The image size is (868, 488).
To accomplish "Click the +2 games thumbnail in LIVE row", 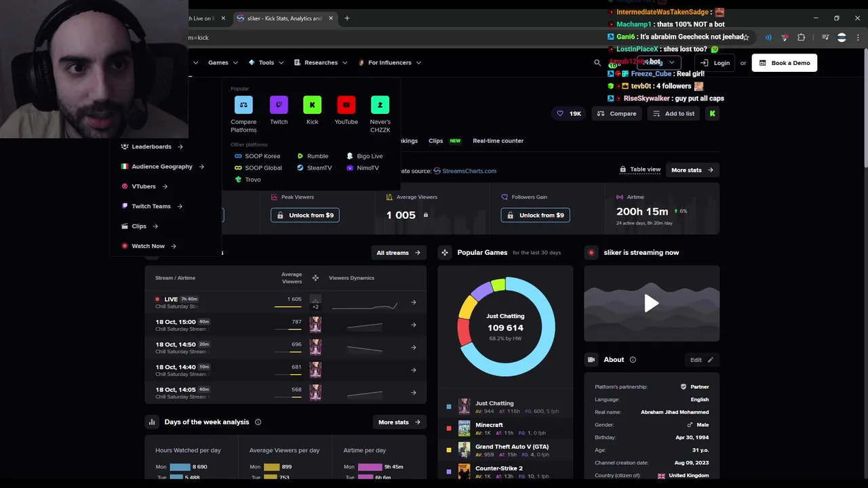I will coord(315,302).
